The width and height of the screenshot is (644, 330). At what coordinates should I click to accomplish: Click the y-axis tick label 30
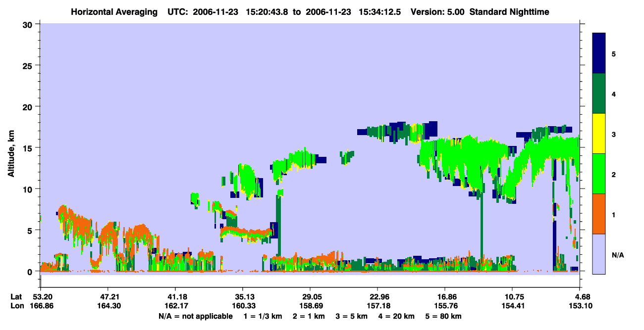pos(29,24)
